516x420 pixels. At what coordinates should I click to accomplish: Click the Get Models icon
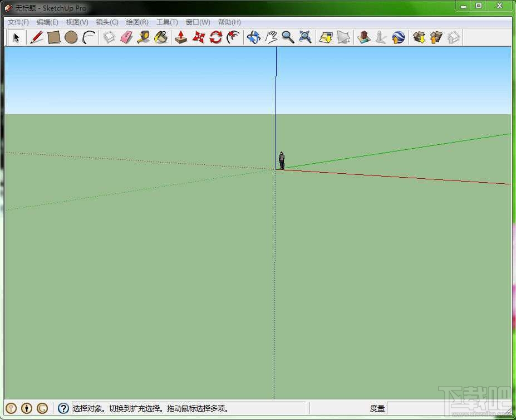click(419, 37)
